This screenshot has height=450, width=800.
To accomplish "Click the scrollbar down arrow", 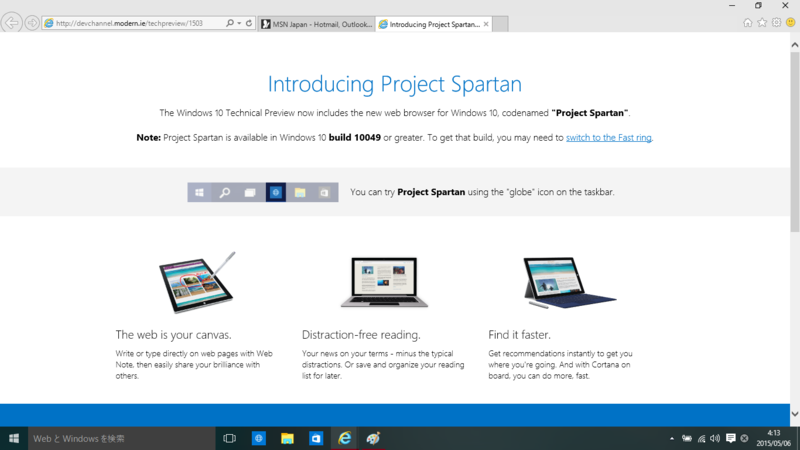I will (795, 414).
